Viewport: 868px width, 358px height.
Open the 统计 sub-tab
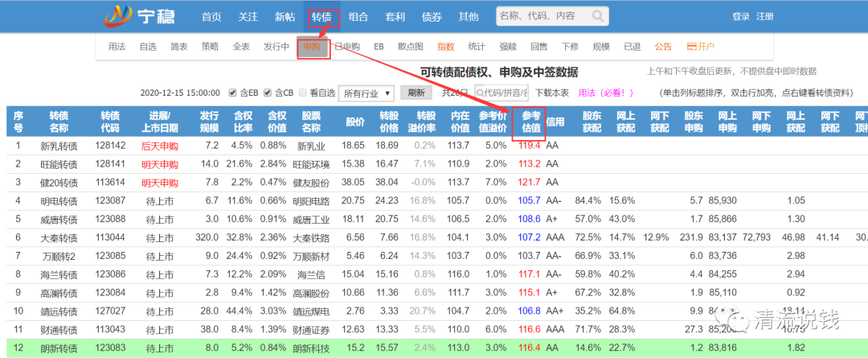[477, 47]
